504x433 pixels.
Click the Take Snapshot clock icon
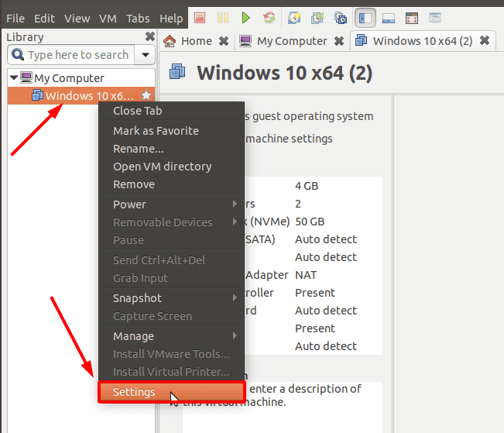click(x=294, y=18)
